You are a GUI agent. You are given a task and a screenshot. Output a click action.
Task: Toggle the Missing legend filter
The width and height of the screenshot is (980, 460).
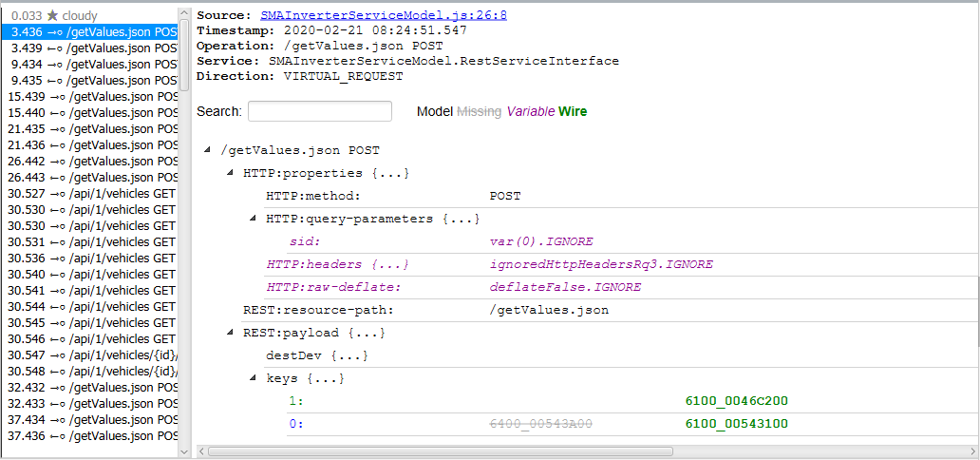[479, 111]
